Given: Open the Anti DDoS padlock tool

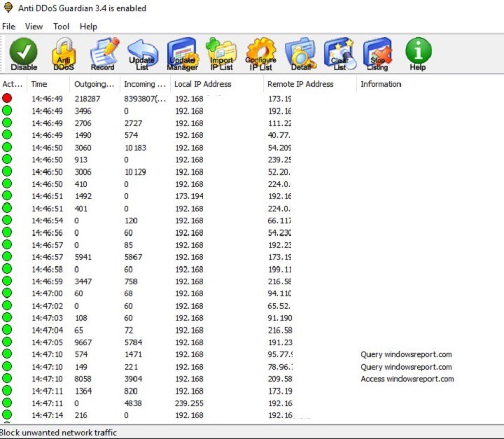Looking at the screenshot, I should (63, 54).
